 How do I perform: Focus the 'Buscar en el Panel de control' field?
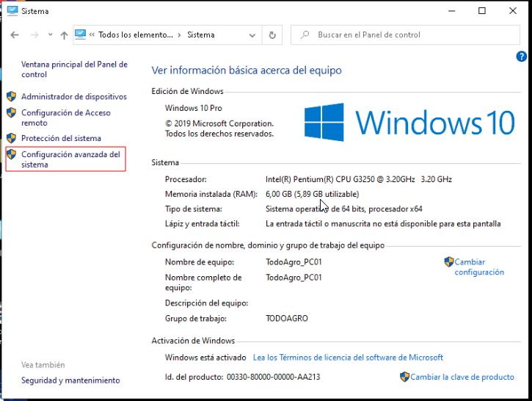point(405,35)
